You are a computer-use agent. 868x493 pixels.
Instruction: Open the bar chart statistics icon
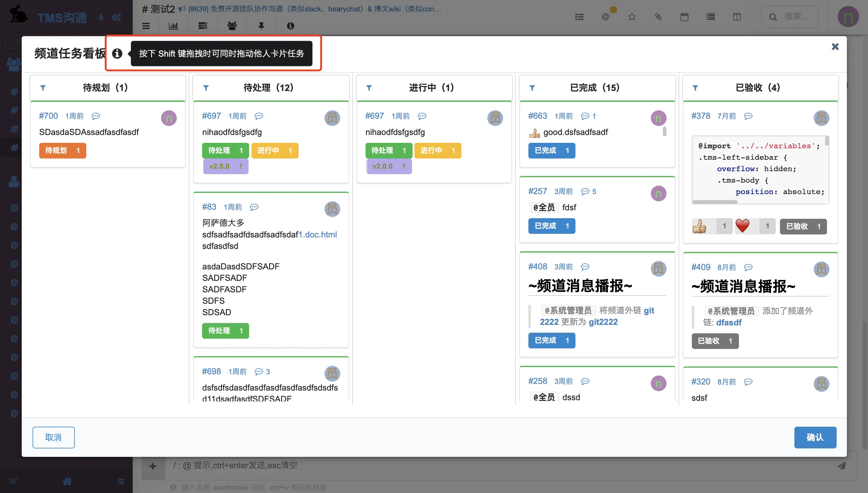tap(173, 26)
